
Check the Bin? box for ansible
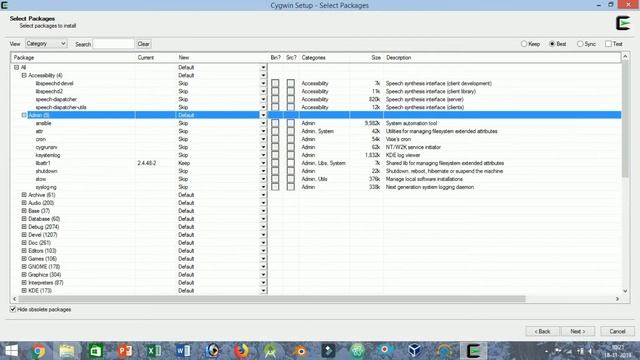[x=275, y=123]
